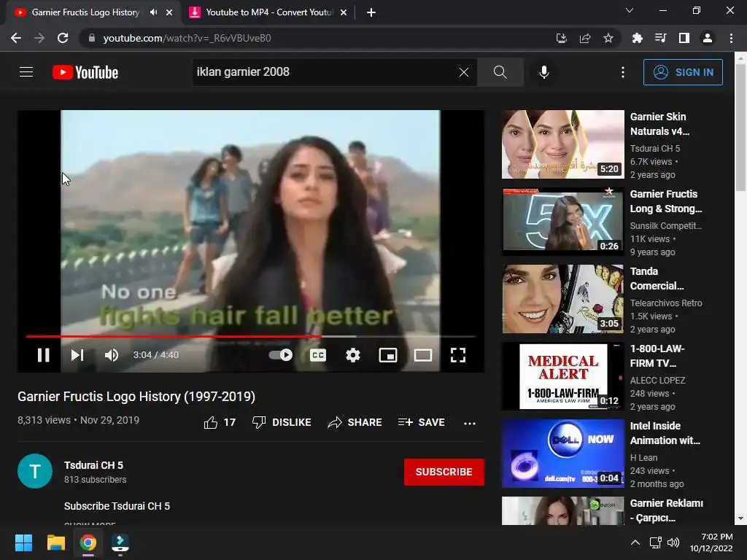
Task: Toggle the Chrome side panel
Action: click(684, 38)
